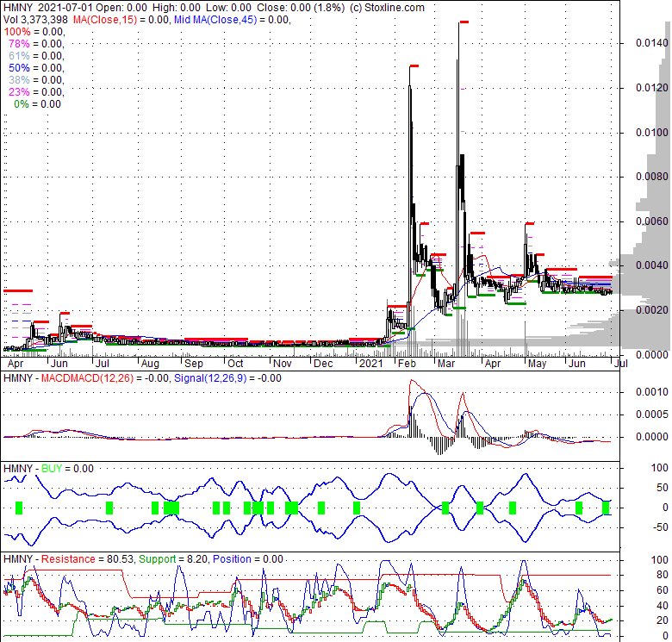Click the 0.0010 MACD axis label
The width and height of the screenshot is (672, 642).
click(x=652, y=392)
